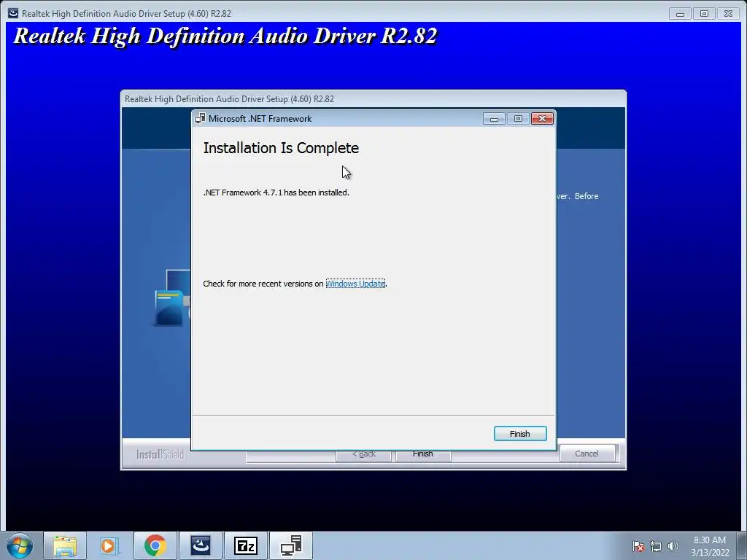Click the Finish button in the Realtek InstallShield wizard
The image size is (747, 560).
(x=423, y=455)
